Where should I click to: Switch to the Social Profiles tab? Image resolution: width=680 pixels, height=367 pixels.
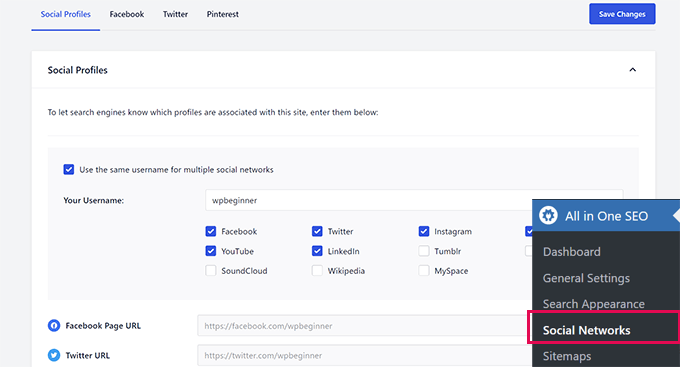click(x=65, y=14)
